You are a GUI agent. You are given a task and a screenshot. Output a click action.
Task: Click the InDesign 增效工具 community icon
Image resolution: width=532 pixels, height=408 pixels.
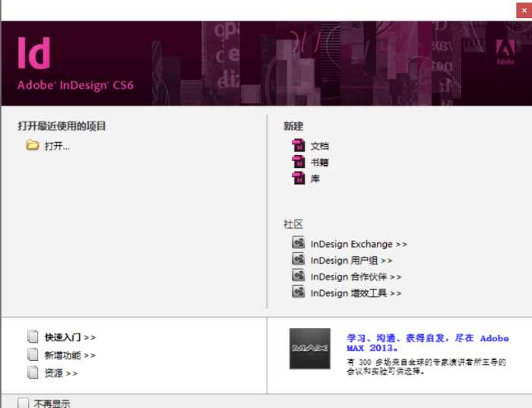[298, 292]
